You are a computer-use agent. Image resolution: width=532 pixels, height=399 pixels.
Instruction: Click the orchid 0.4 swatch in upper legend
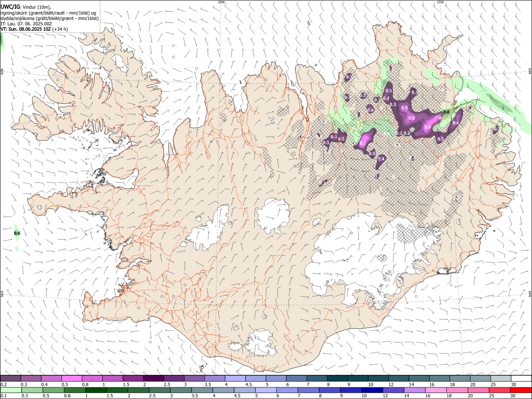pos(51,379)
